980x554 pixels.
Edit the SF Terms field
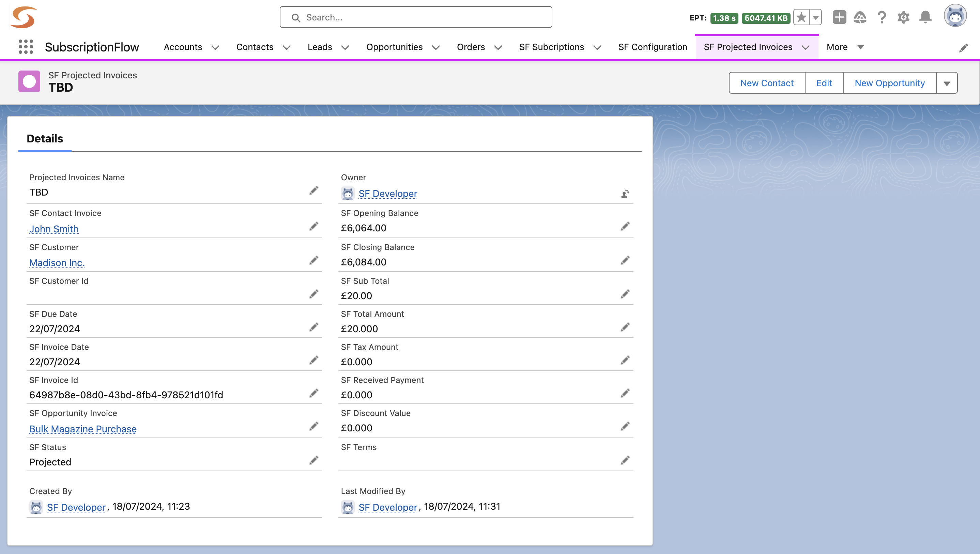click(x=625, y=461)
